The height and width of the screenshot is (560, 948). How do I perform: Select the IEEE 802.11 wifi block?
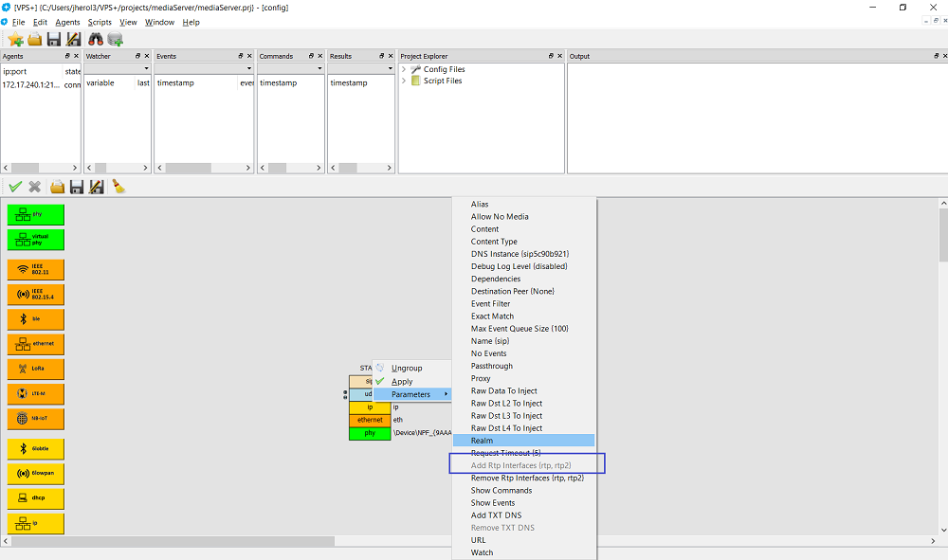click(36, 270)
